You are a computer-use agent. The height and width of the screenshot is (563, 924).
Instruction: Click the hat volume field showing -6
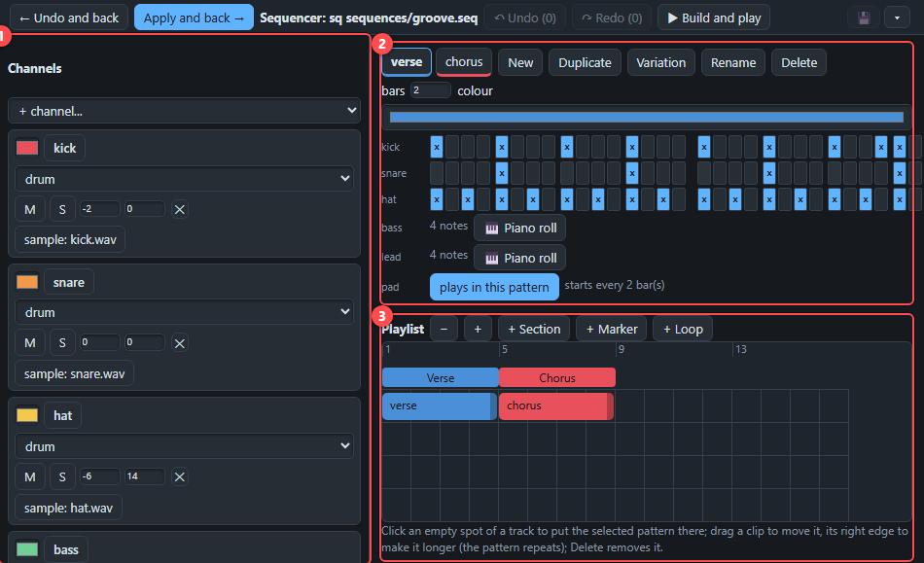[100, 476]
